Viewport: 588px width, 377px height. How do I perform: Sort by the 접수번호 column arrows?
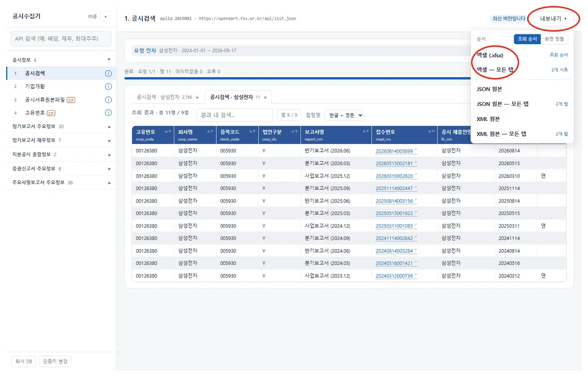pos(431,132)
